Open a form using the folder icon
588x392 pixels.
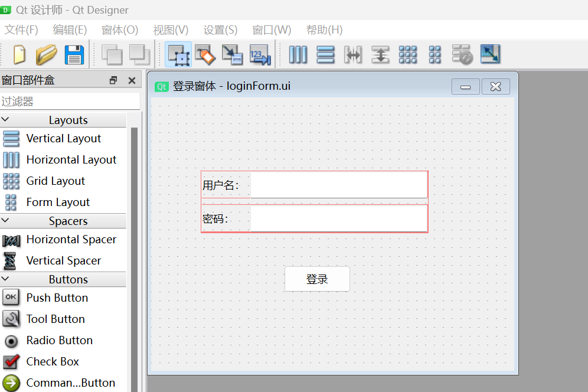pos(46,55)
